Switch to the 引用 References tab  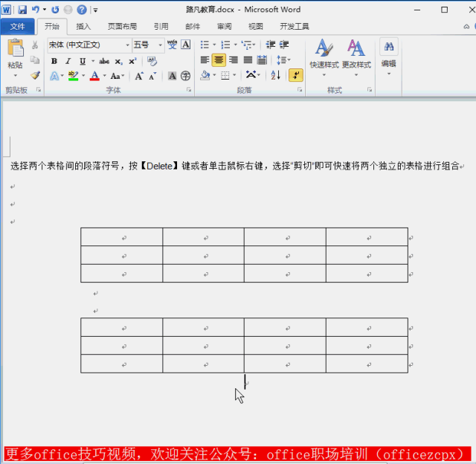(x=161, y=27)
